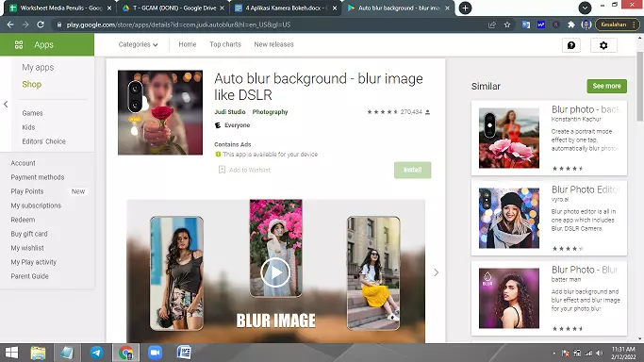Click the Judi Studio developer link

(229, 111)
